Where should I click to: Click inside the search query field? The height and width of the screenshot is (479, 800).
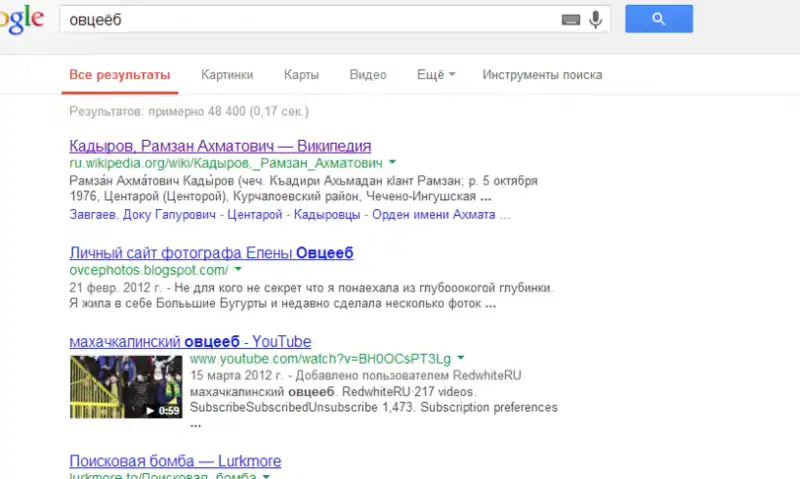pos(300,19)
